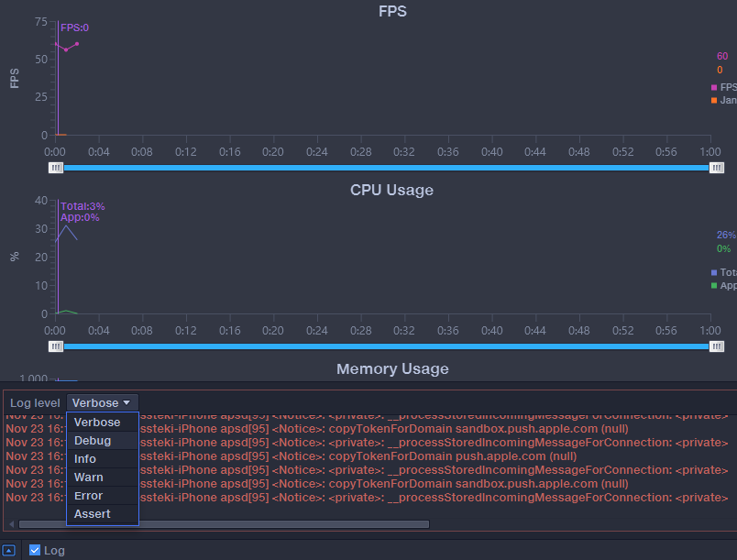Click the collapse panel icon at bottom-left

[x=9, y=550]
